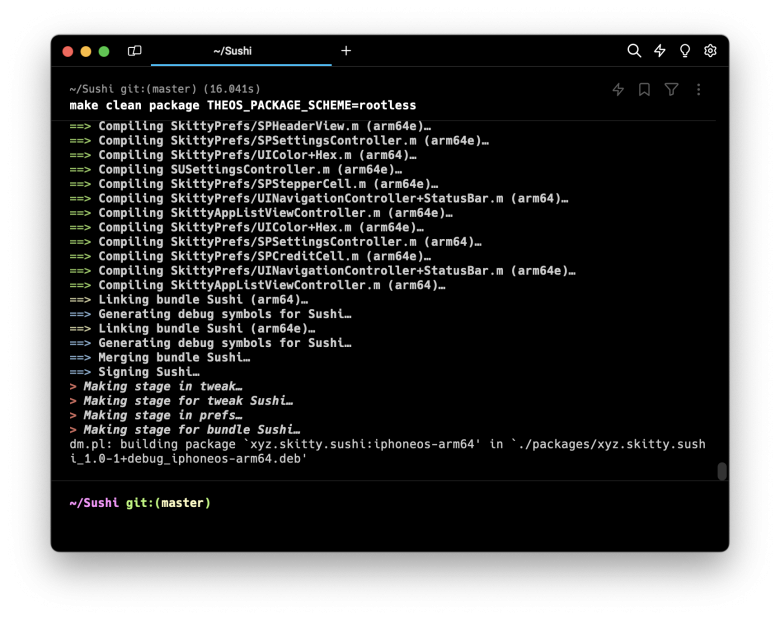Add a new tab with plus icon
Image resolution: width=780 pixels, height=619 pixels.
click(346, 51)
